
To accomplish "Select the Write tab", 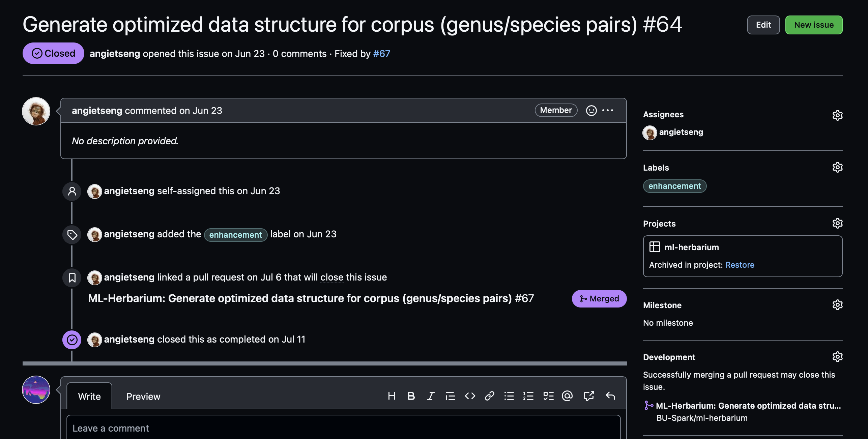I will (89, 397).
